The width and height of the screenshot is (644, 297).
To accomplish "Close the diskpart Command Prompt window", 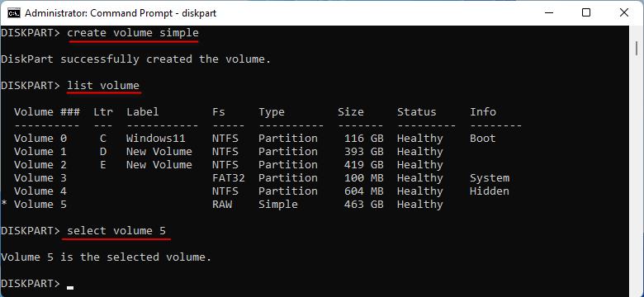I will tap(624, 12).
